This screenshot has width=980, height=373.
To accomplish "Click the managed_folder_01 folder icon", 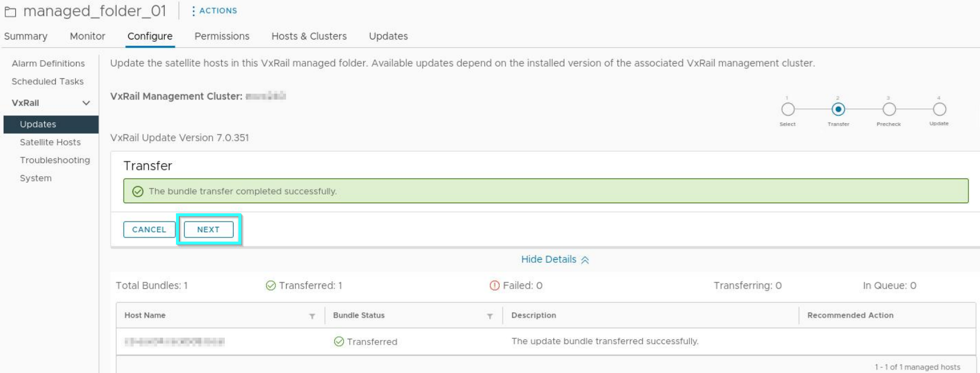I will tap(11, 11).
